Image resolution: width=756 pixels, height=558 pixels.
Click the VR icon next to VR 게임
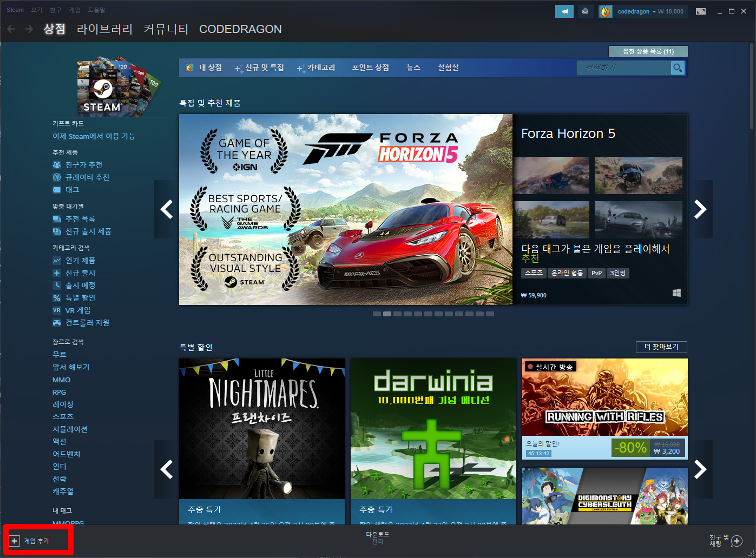click(57, 310)
